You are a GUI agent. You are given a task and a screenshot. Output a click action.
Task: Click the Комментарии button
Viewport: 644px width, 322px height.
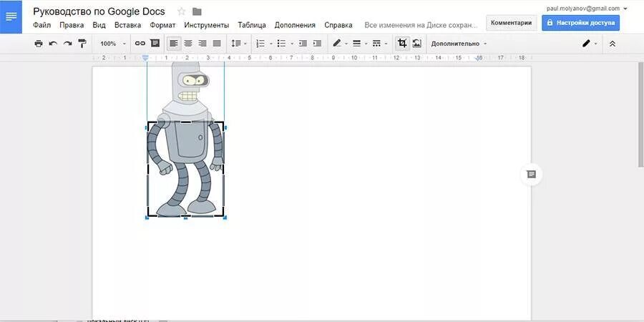(512, 23)
